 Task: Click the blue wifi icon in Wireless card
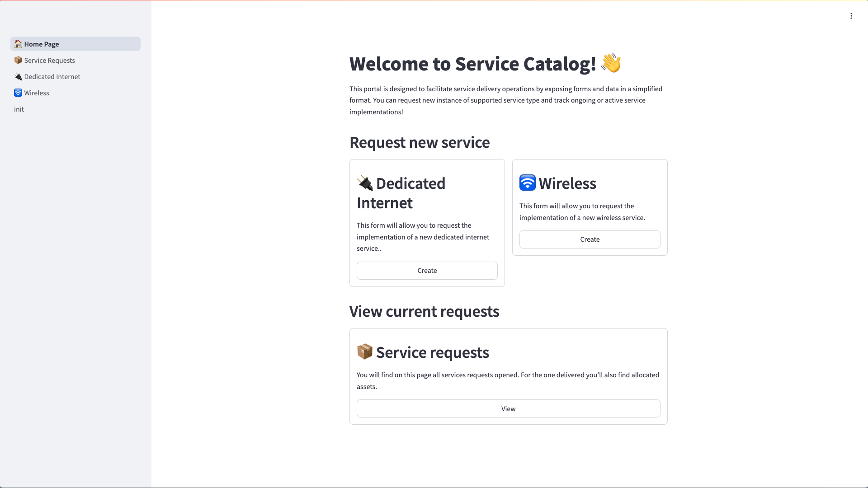click(528, 183)
